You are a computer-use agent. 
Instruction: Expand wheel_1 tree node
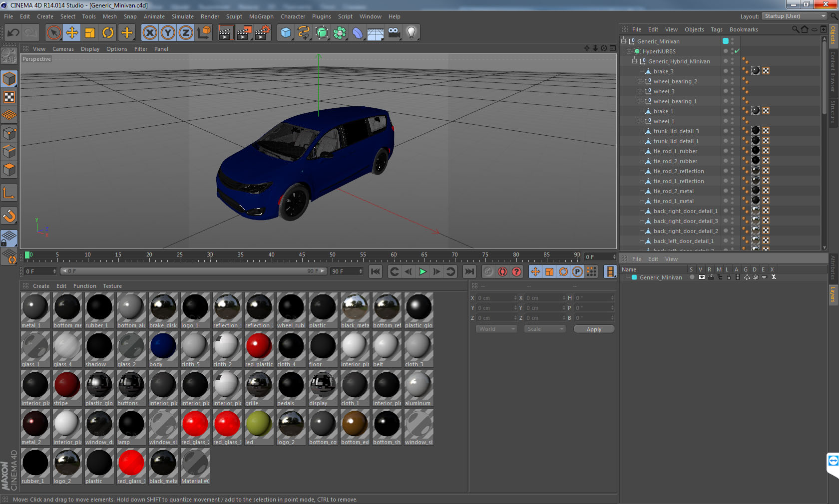(640, 121)
